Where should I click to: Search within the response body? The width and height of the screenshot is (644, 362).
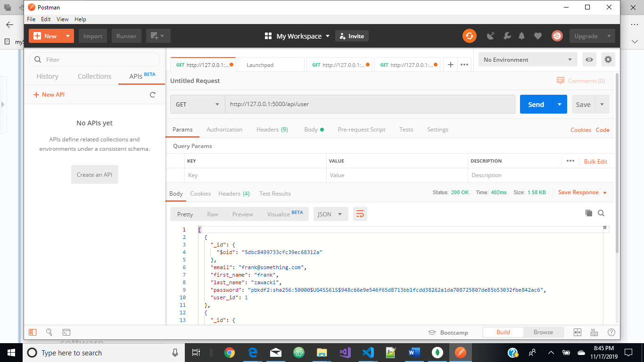601,213
